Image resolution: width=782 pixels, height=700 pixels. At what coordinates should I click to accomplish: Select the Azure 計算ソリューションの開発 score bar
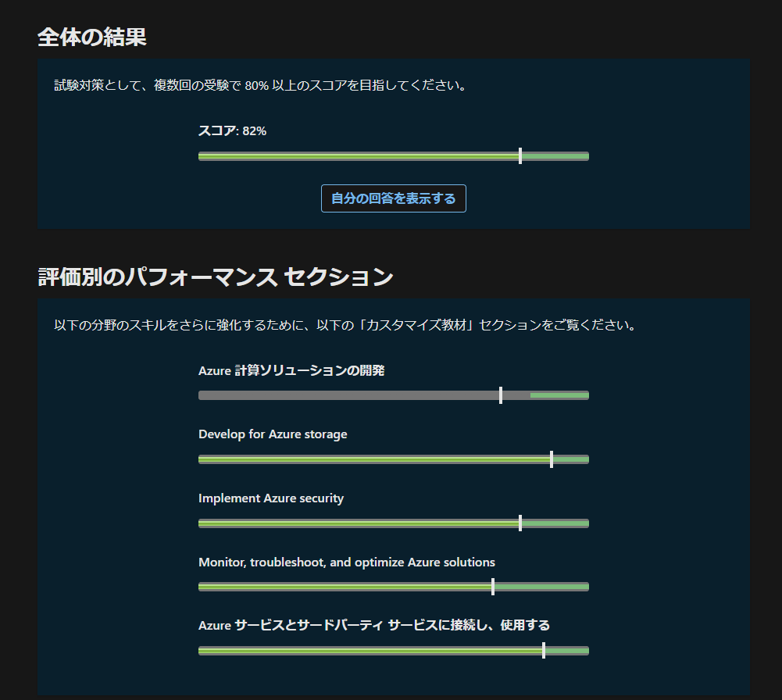[x=394, y=395]
